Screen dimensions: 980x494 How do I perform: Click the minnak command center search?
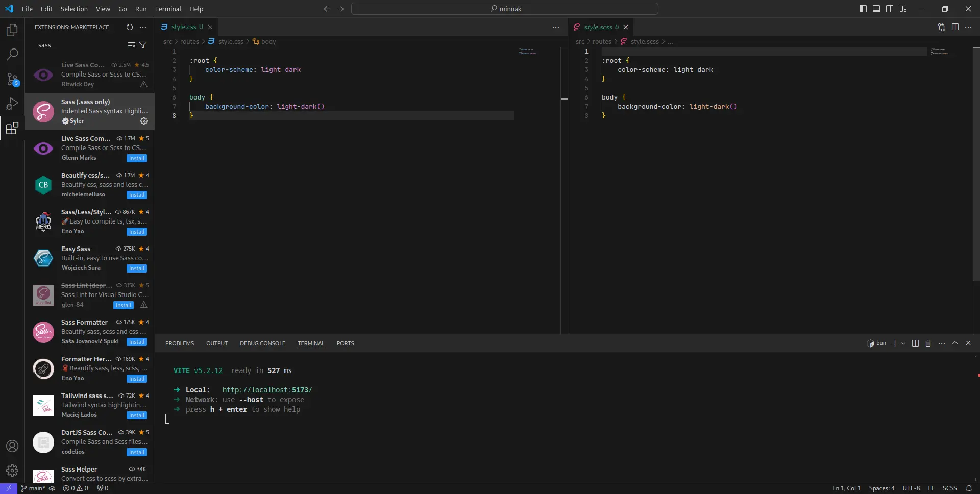pos(505,9)
